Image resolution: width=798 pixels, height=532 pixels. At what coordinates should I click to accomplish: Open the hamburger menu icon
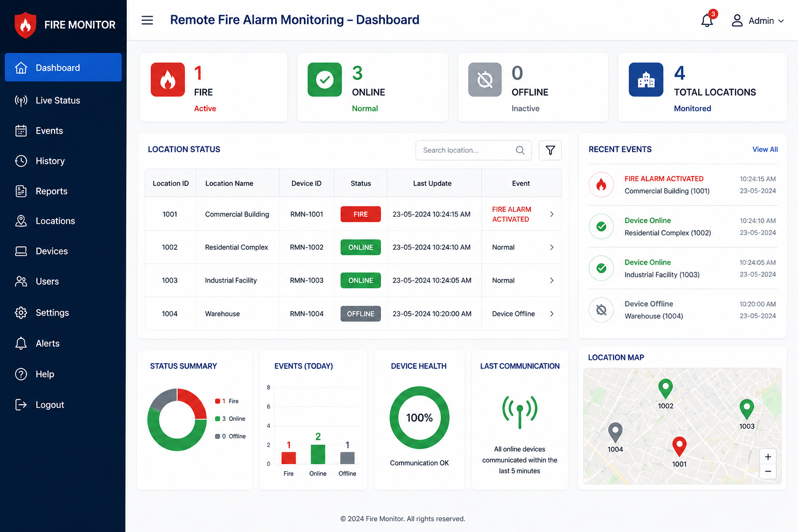click(147, 20)
